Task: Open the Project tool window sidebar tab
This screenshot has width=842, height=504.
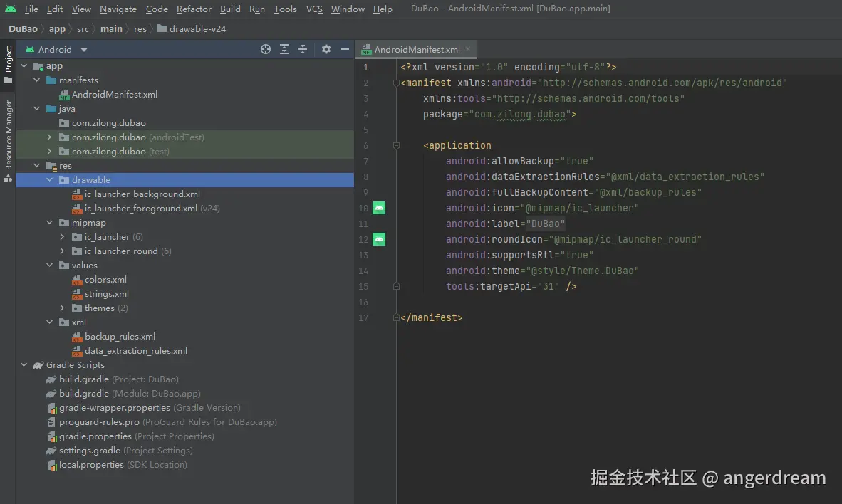Action: 8,65
